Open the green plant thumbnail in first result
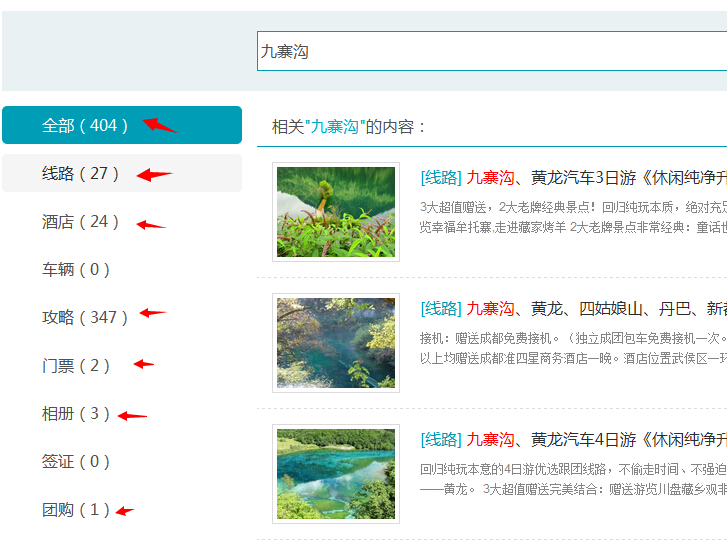 tap(336, 212)
